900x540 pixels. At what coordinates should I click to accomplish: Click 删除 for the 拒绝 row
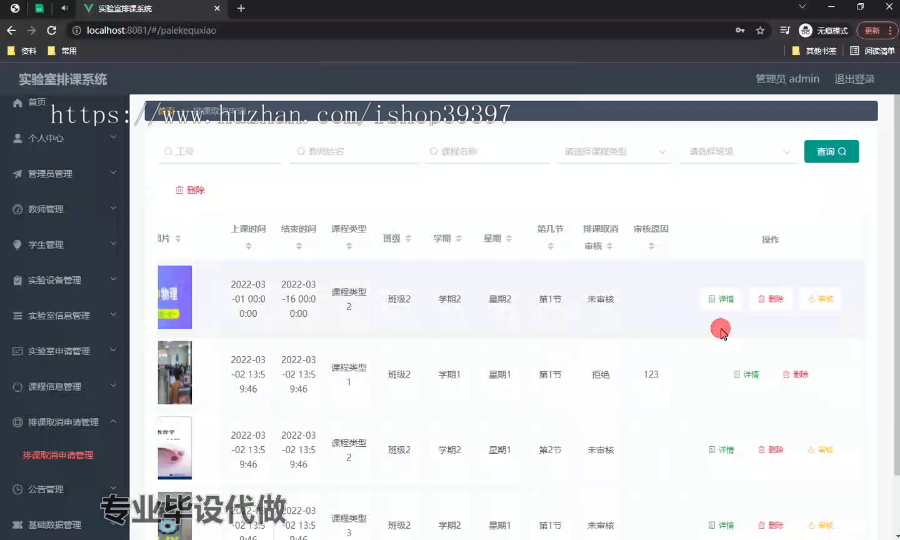796,375
